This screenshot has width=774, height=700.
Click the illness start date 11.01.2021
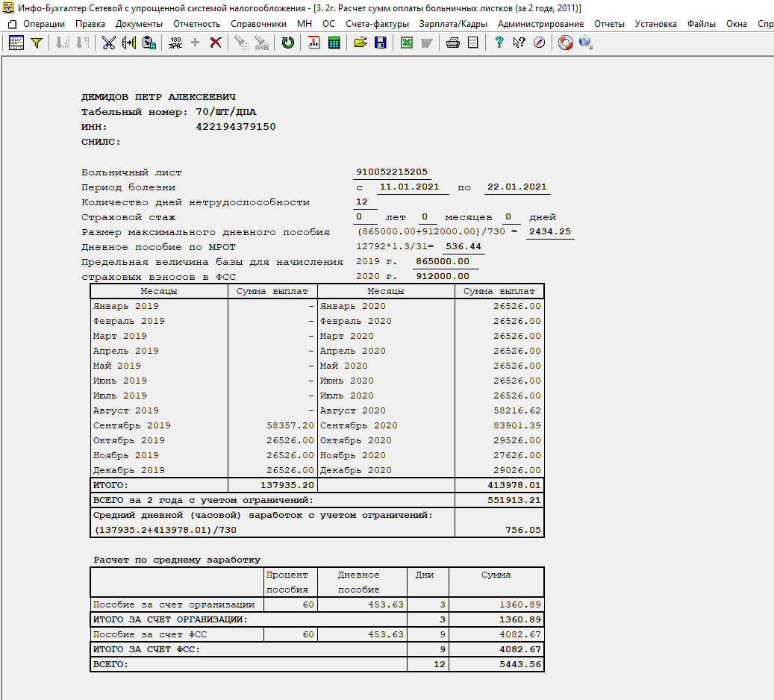[409, 187]
